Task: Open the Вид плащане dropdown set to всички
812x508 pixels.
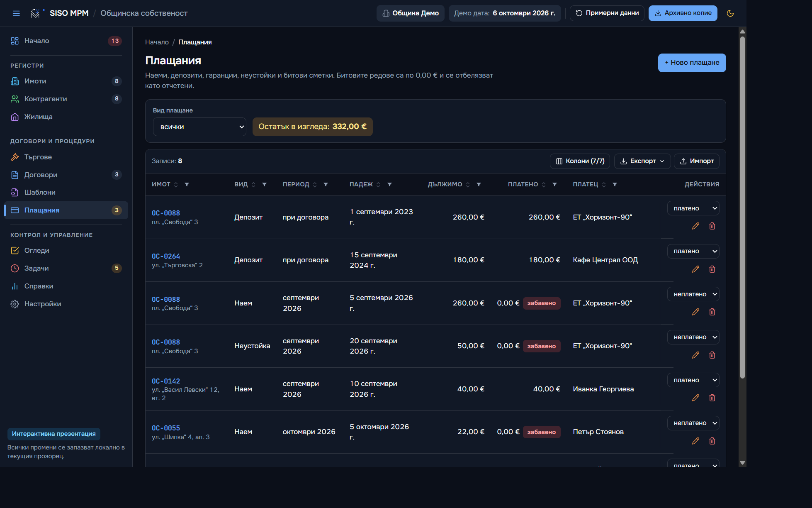Action: (x=199, y=127)
